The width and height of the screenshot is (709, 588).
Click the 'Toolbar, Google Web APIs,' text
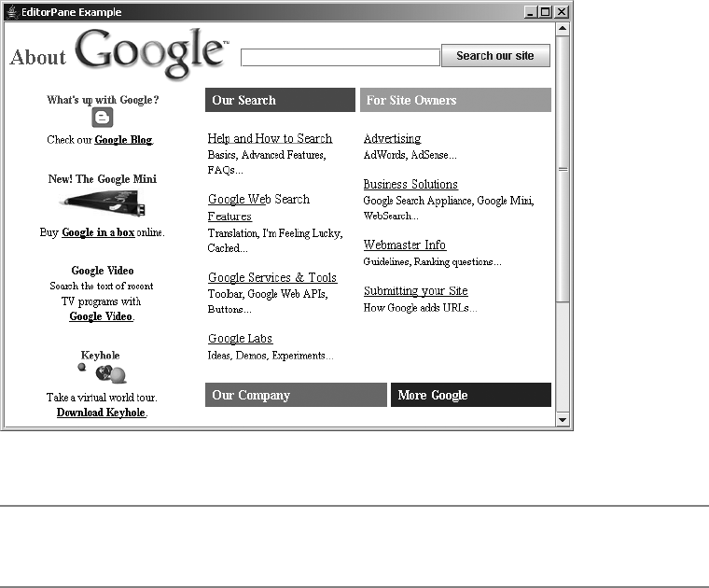tap(268, 294)
